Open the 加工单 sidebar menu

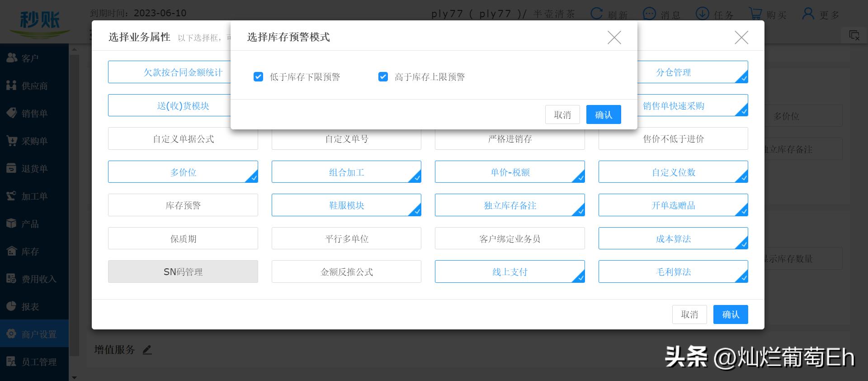coord(34,196)
